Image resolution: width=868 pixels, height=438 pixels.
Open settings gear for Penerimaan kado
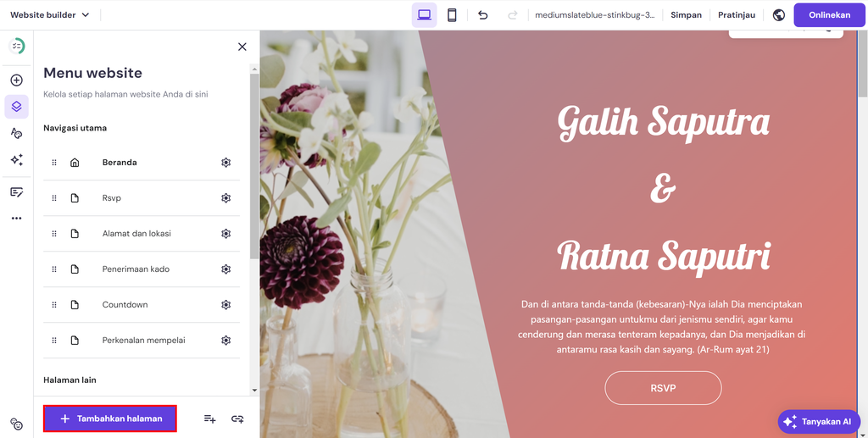point(225,269)
